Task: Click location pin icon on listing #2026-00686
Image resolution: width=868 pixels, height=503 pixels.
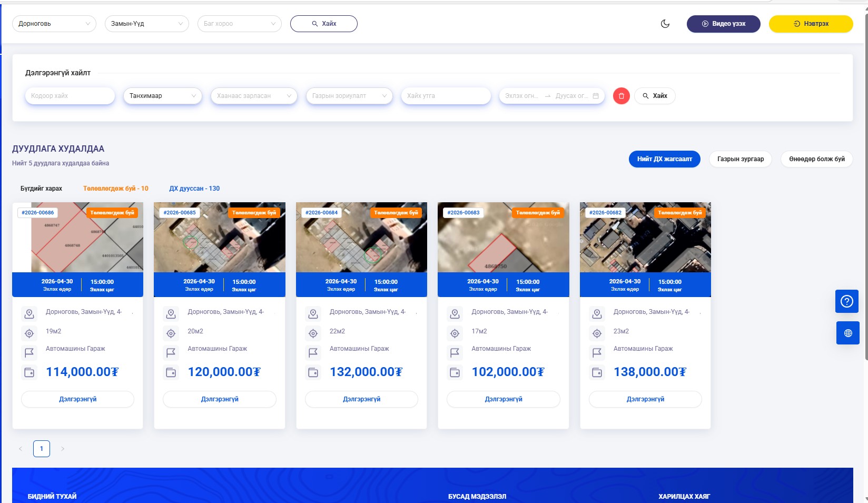Action: [29, 314]
